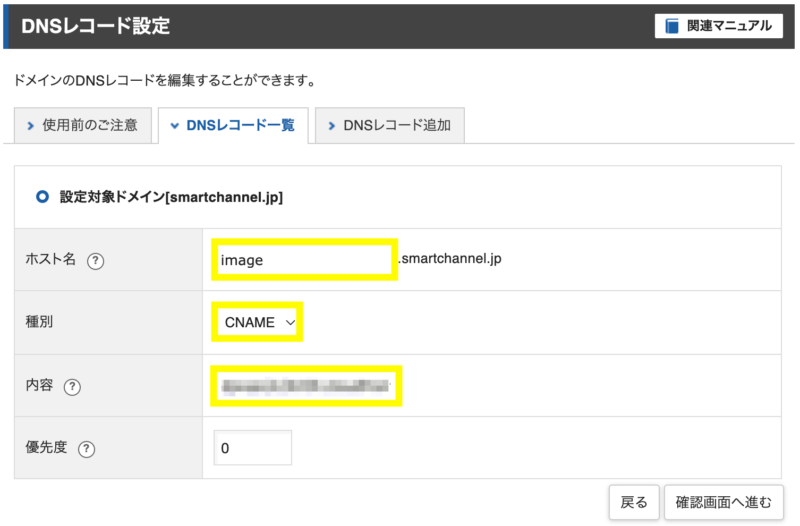Open the 関連マニュアル button
This screenshot has height=526, width=800.
(x=719, y=26)
